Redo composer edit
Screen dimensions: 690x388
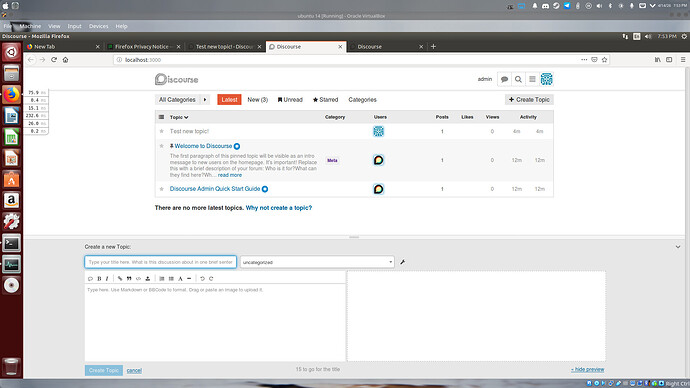pyautogui.click(x=211, y=278)
